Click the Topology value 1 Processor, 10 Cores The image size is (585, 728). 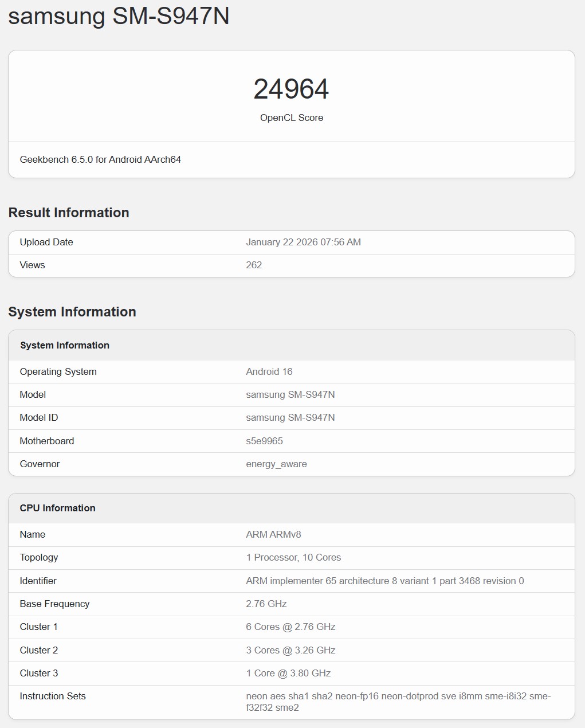[x=293, y=557]
